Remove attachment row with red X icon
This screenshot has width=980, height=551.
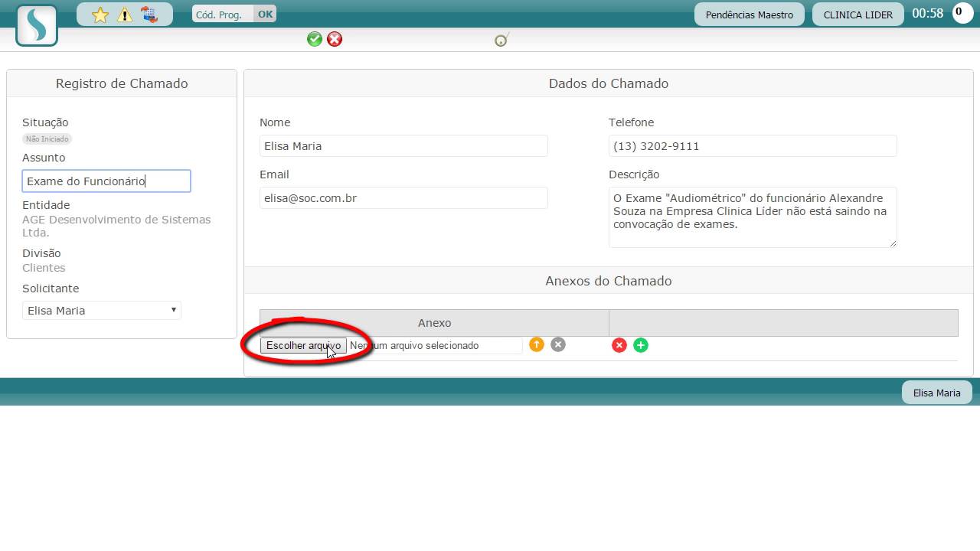[619, 345]
